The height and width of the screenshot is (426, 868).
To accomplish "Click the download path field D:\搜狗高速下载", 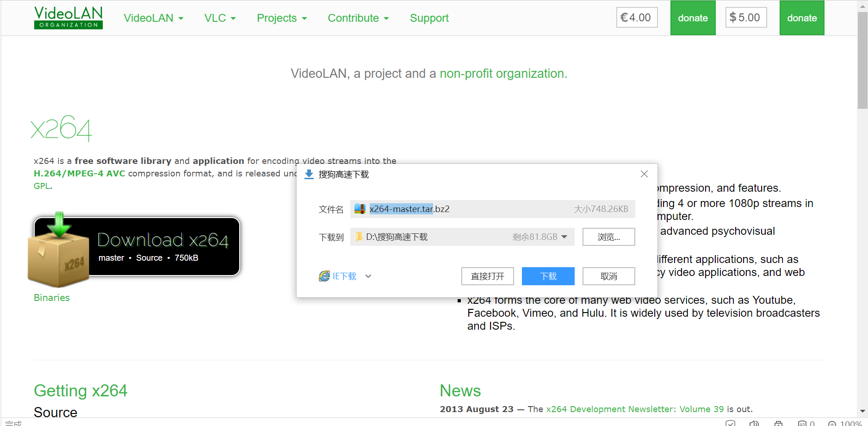I will pyautogui.click(x=462, y=237).
